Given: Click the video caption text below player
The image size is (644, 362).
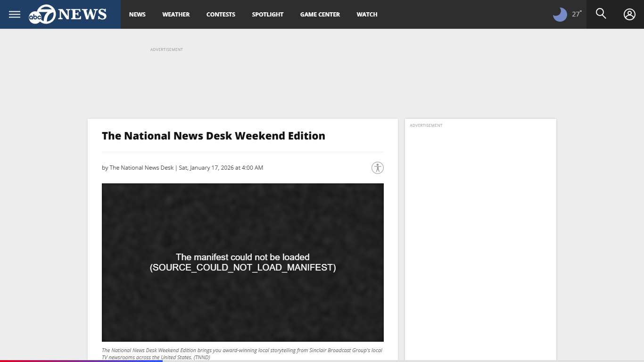Looking at the screenshot, I should (x=242, y=354).
